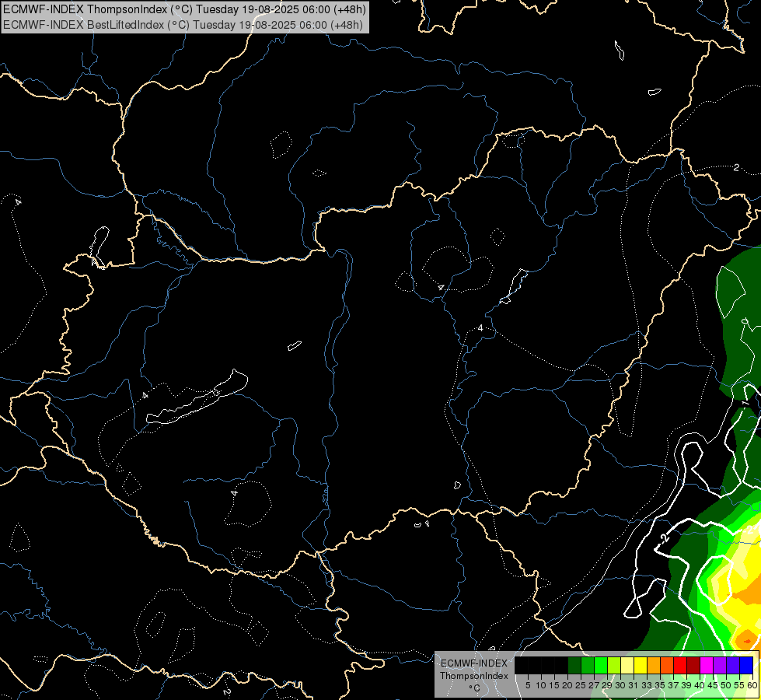Select the bright red 37–39 legend swatch
This screenshot has width=761, height=700.
[x=680, y=665]
